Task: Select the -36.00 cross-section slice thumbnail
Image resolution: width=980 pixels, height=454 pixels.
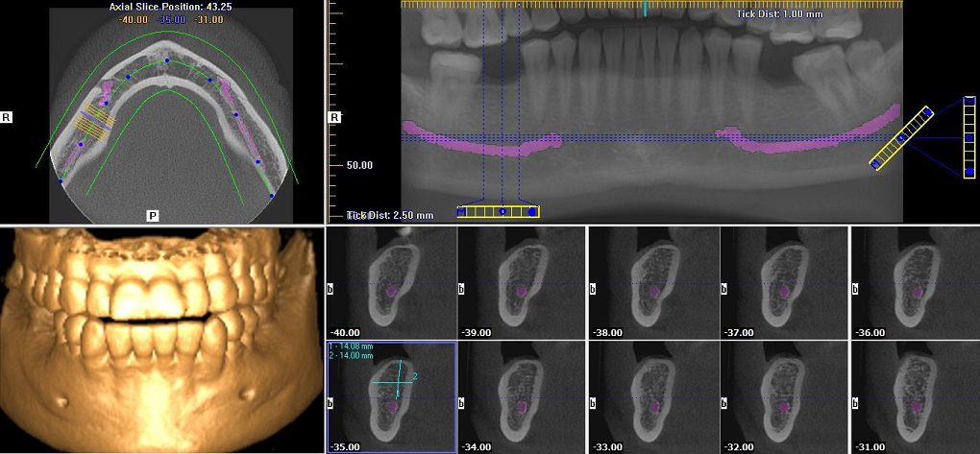Action: pyautogui.click(x=916, y=283)
